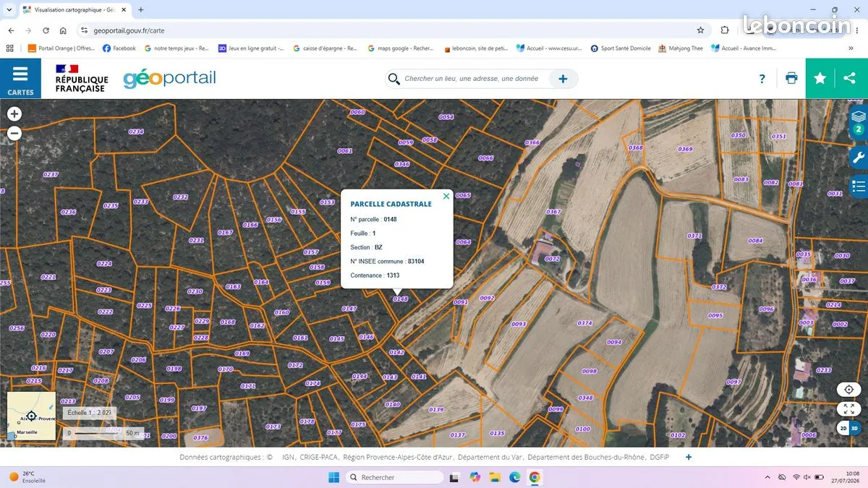Screen dimensions: 868x488
Task: Click the taskbar Rechercher search box
Action: click(395, 477)
